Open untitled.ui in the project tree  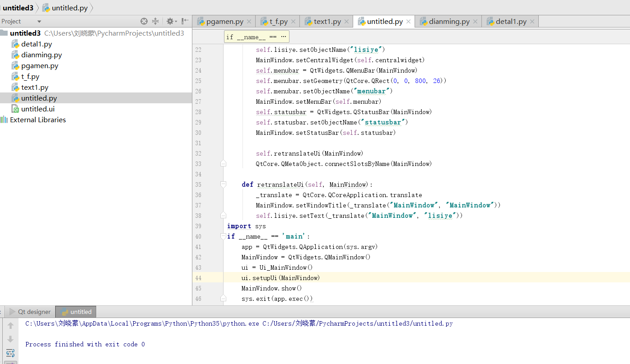tap(38, 109)
